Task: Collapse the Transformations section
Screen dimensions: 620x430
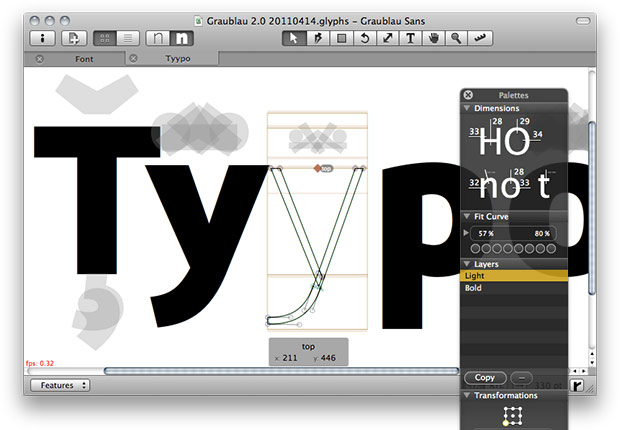Action: pos(467,395)
